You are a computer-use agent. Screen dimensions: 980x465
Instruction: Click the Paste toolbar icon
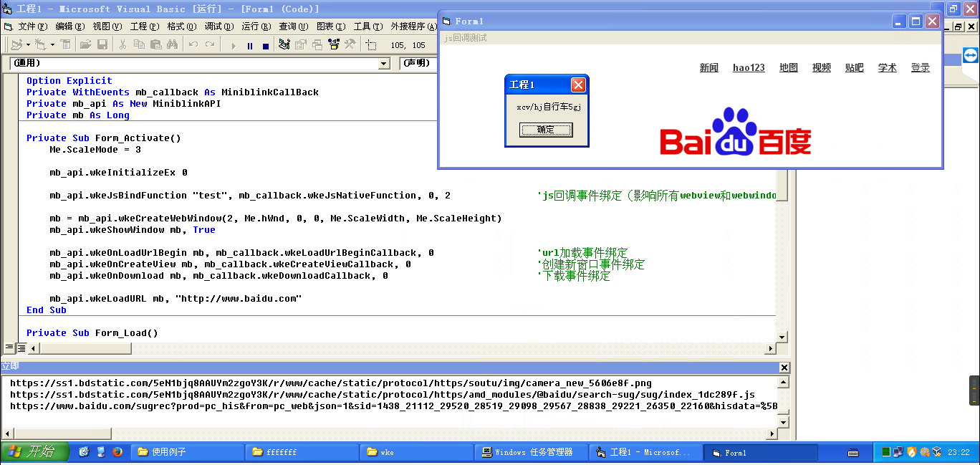[x=155, y=44]
